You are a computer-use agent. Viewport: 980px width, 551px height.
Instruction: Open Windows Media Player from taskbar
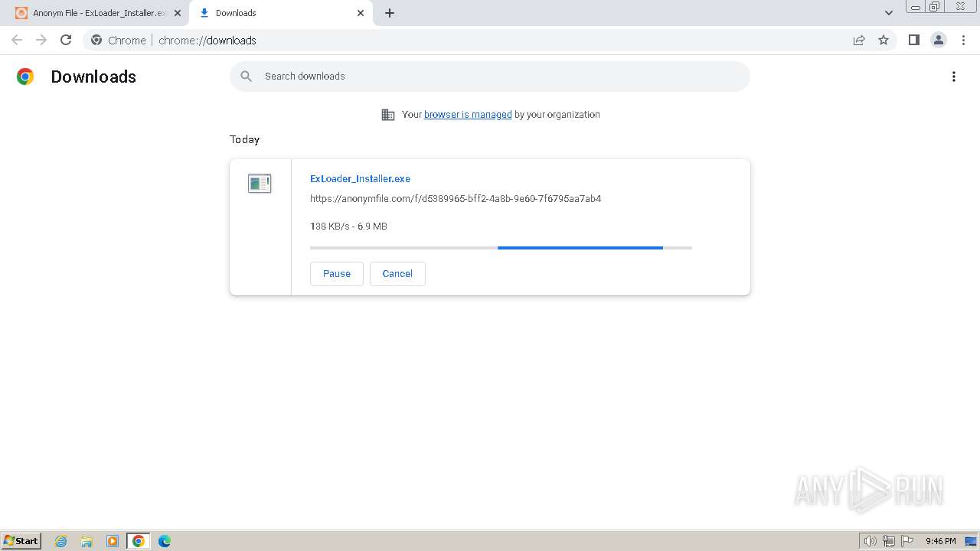(x=113, y=541)
